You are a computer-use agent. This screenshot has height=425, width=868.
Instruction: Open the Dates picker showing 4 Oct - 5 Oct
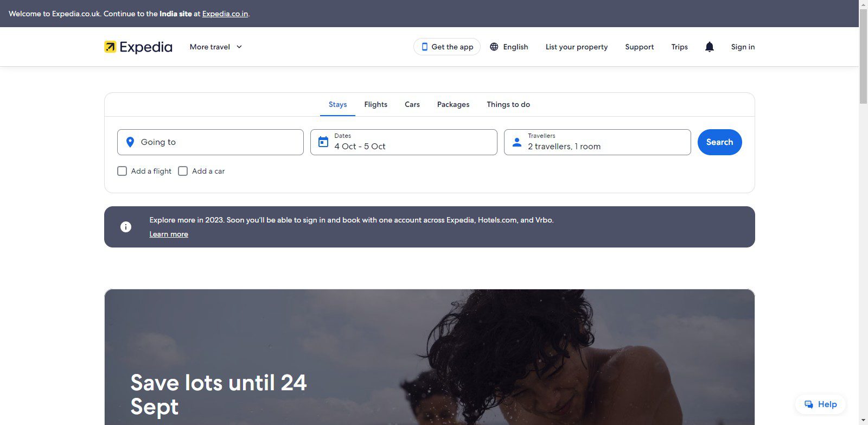[x=404, y=142]
